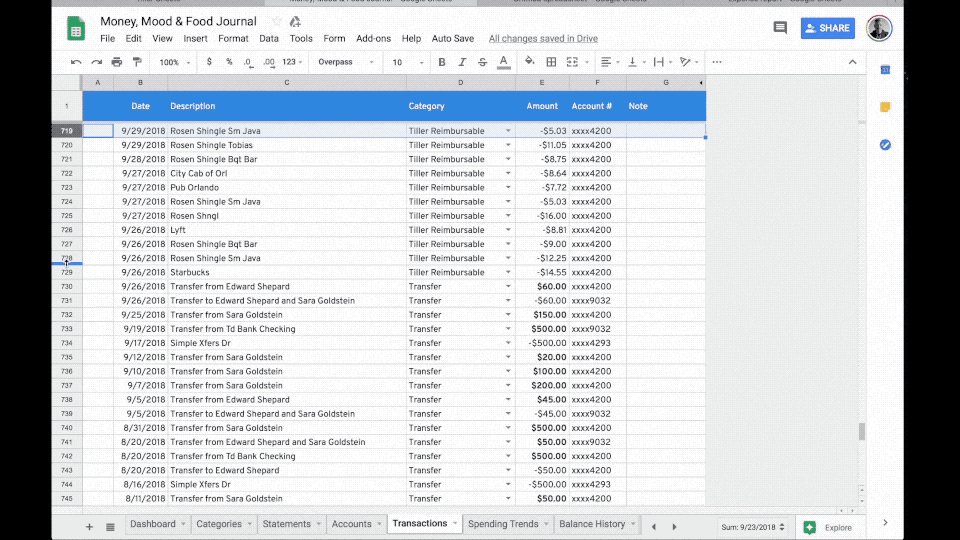Toggle strikethrough formatting

482,62
